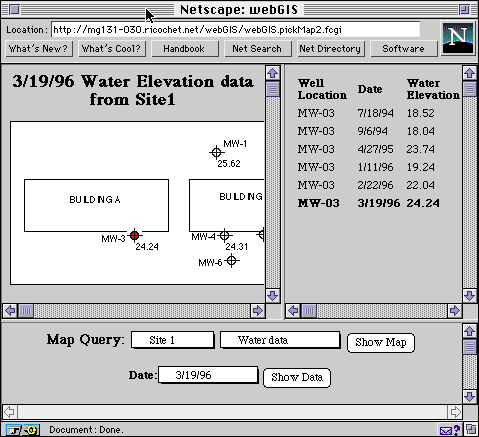Click the map pane scroll right arrow
The image size is (479, 437).
point(257,311)
